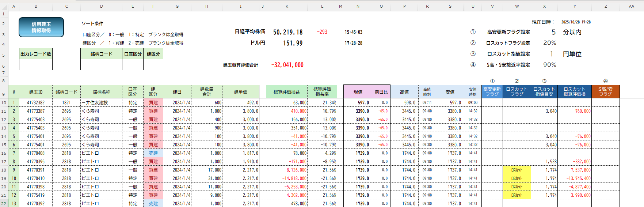Viewport: 644px width, 207px height.
Task: Select row header 22
Action: click(4, 204)
